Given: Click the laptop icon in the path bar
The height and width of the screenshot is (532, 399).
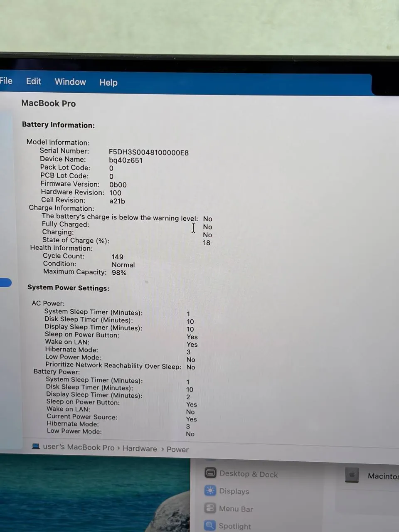Looking at the screenshot, I should (x=36, y=446).
